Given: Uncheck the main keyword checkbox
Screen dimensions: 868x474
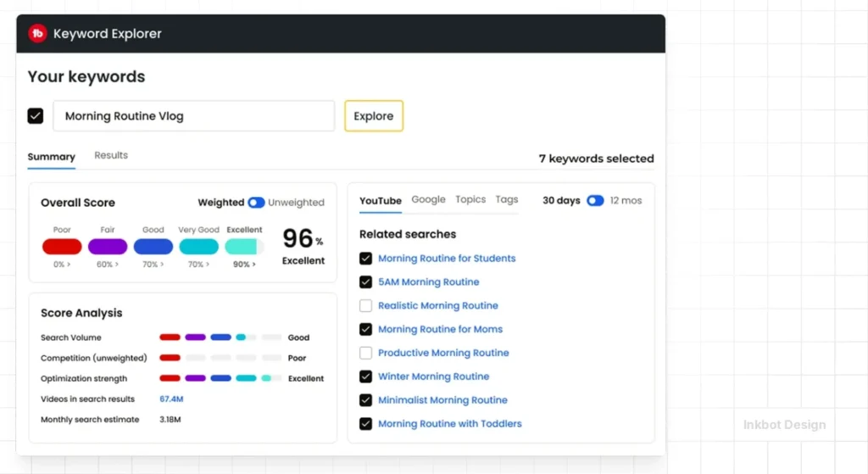Looking at the screenshot, I should click(x=36, y=116).
